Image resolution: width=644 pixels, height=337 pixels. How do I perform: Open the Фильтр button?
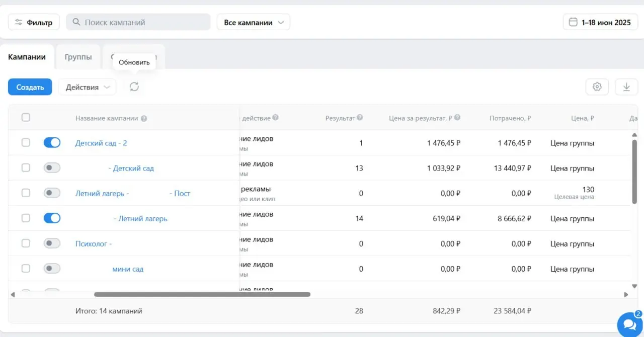point(34,22)
